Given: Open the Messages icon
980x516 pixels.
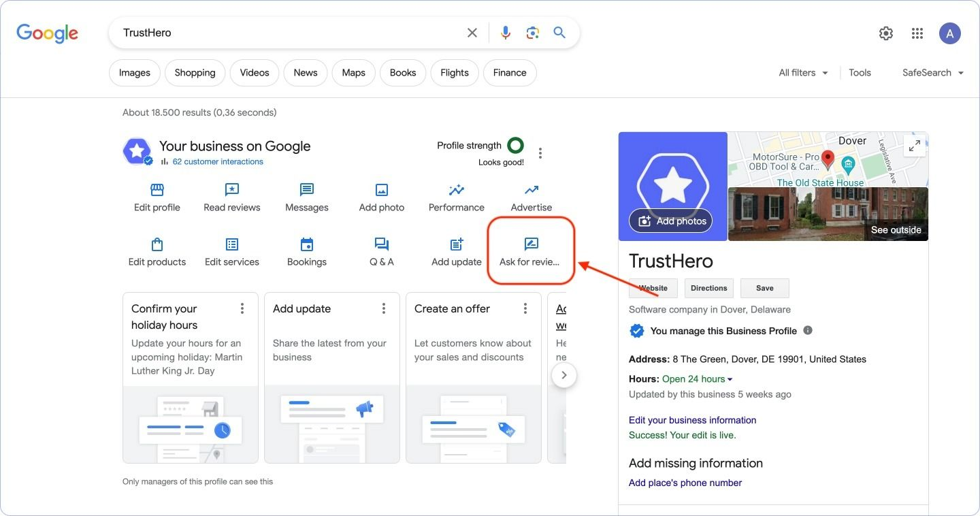Looking at the screenshot, I should [307, 191].
